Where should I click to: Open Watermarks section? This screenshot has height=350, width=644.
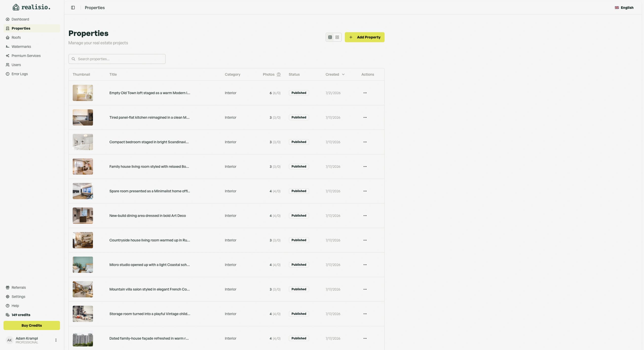coord(32,47)
